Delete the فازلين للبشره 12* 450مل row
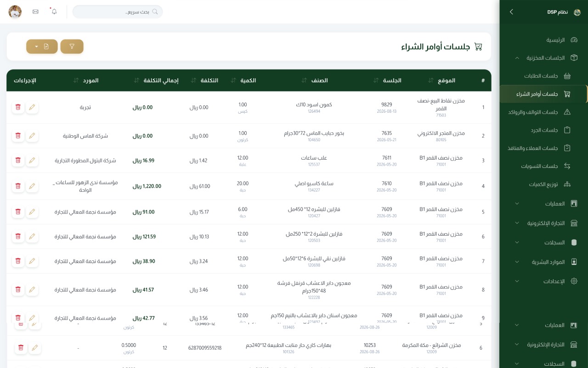Screen dimensions: 588x368 click(18, 212)
